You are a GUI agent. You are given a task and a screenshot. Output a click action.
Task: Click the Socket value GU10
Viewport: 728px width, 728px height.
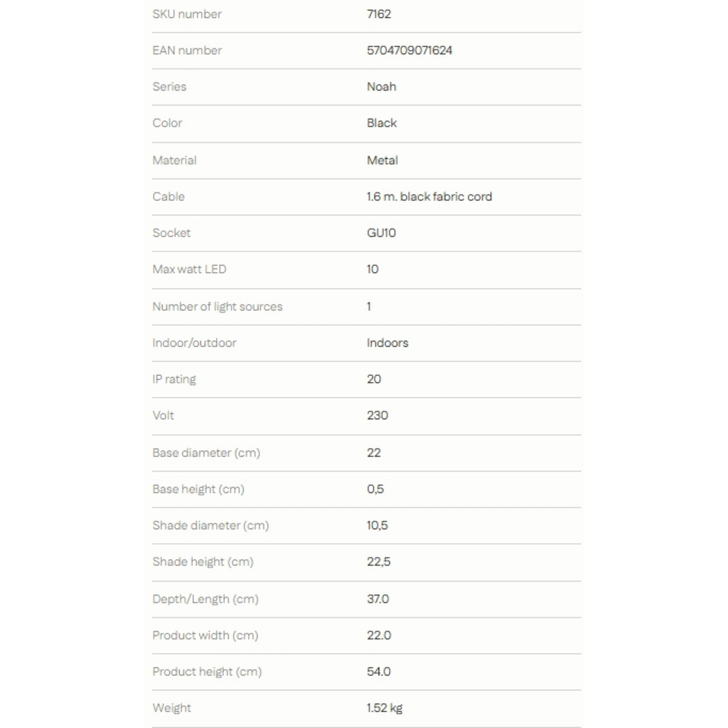(381, 233)
